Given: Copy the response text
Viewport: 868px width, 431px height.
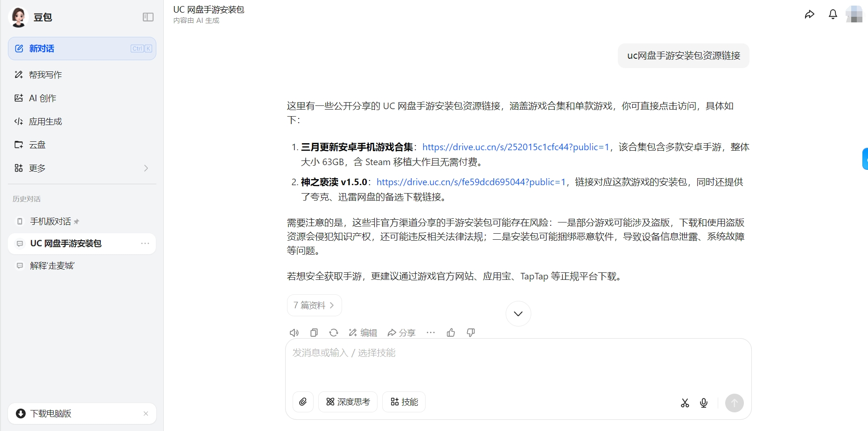Looking at the screenshot, I should (x=314, y=333).
